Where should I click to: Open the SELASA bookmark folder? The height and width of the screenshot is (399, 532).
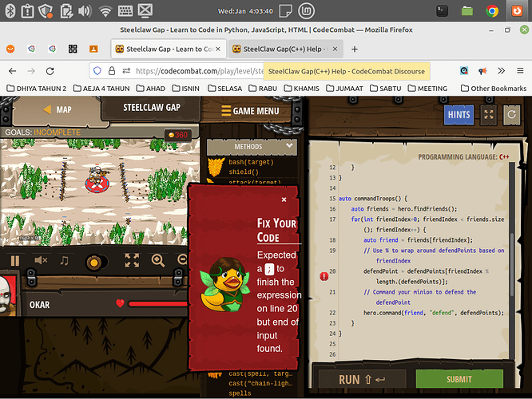(x=225, y=89)
